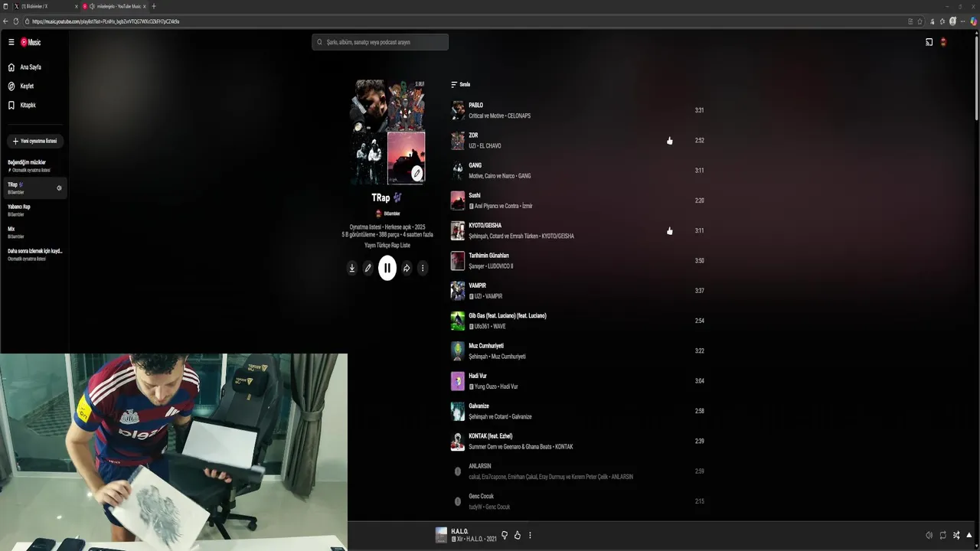The image size is (980, 551).
Task: Unlike the KYOTO/GEISHA track
Action: tap(670, 231)
